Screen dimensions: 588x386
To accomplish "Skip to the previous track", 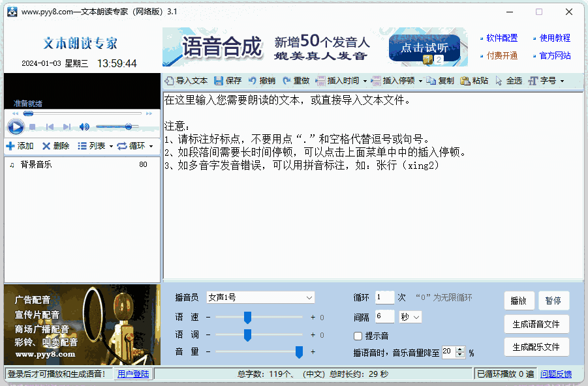I will pos(50,127).
